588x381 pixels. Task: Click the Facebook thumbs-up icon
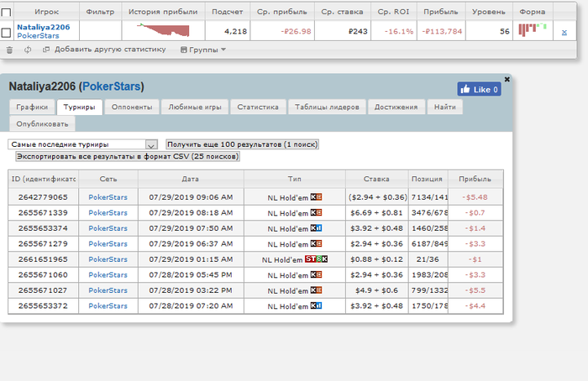(x=465, y=89)
